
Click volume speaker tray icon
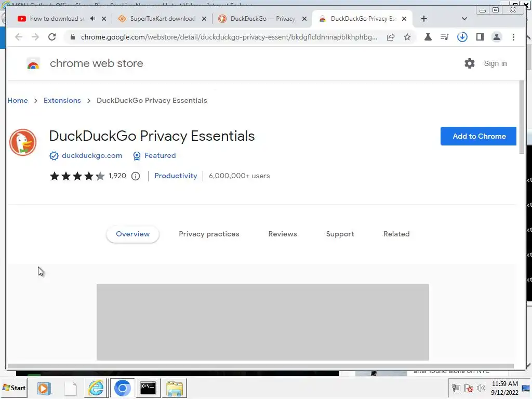tap(481, 388)
